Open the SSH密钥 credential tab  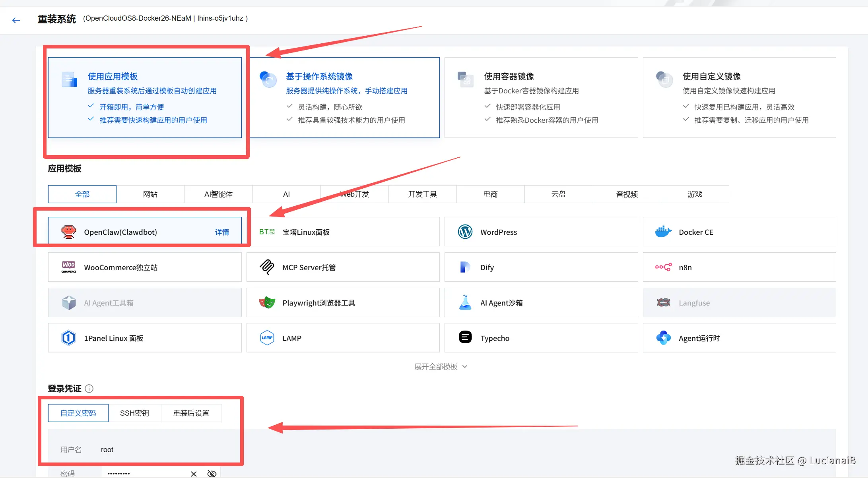pyautogui.click(x=134, y=413)
